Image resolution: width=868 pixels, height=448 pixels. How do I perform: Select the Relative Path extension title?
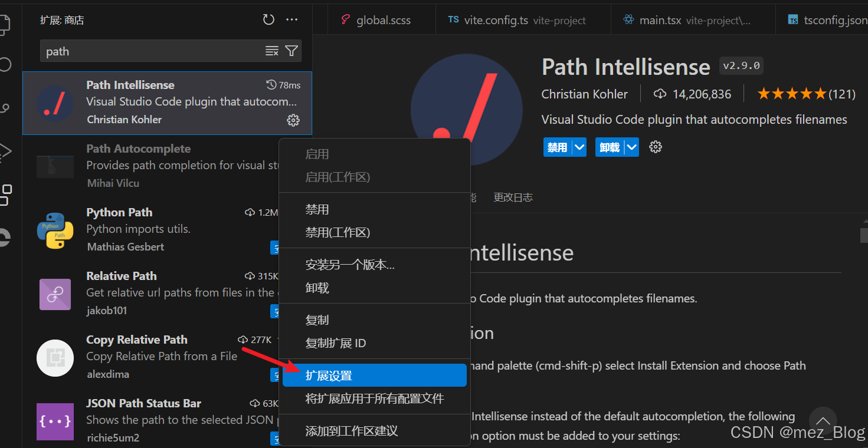coord(122,276)
